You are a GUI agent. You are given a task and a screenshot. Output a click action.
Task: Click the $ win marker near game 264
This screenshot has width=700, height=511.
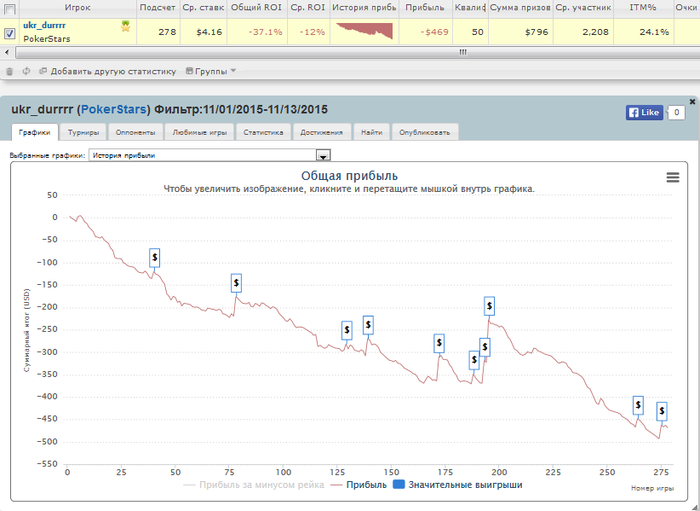638,405
